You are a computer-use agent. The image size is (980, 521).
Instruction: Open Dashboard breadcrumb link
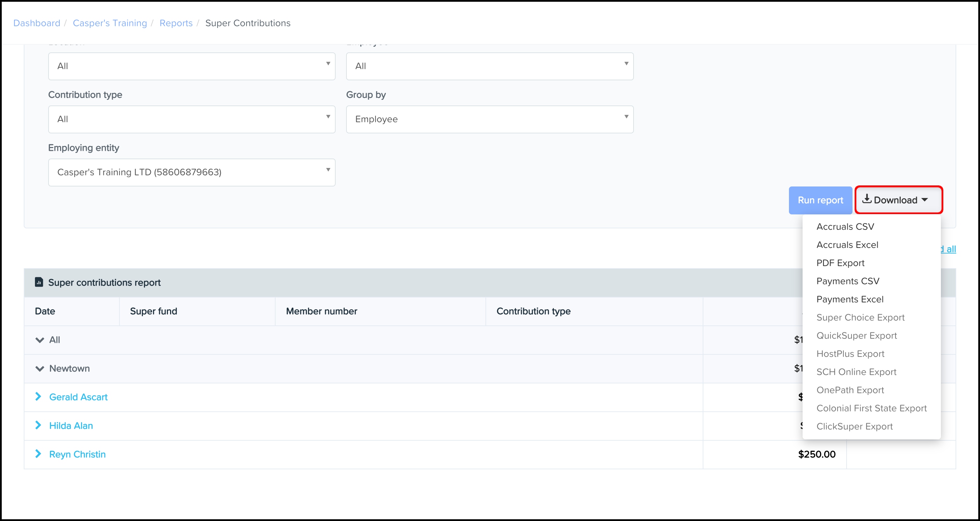pyautogui.click(x=37, y=23)
